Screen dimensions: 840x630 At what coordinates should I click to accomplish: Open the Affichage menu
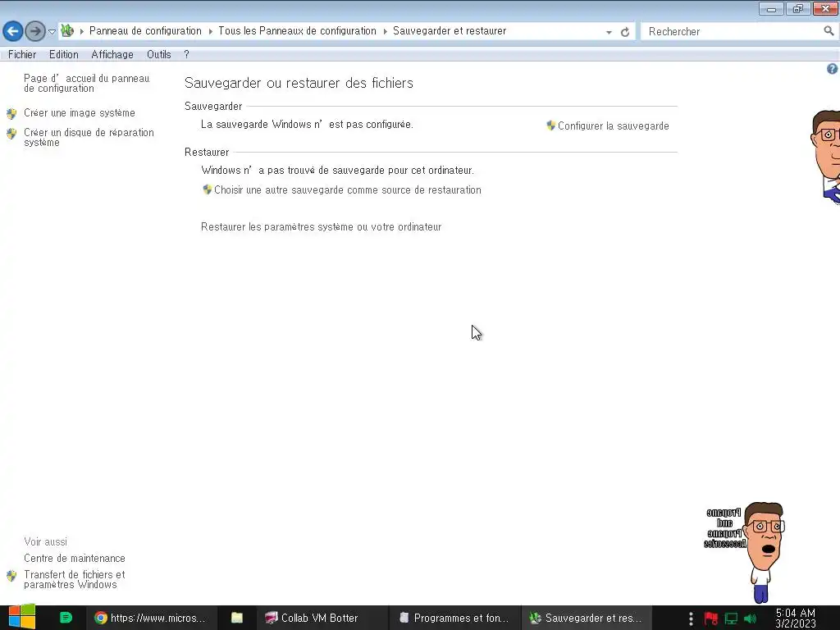tap(112, 55)
